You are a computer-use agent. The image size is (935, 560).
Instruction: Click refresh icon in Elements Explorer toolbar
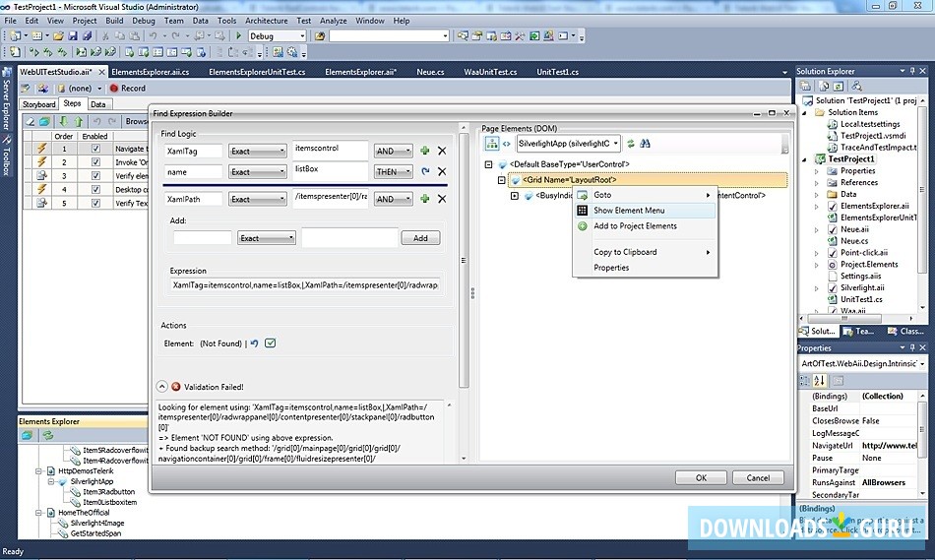[x=47, y=435]
